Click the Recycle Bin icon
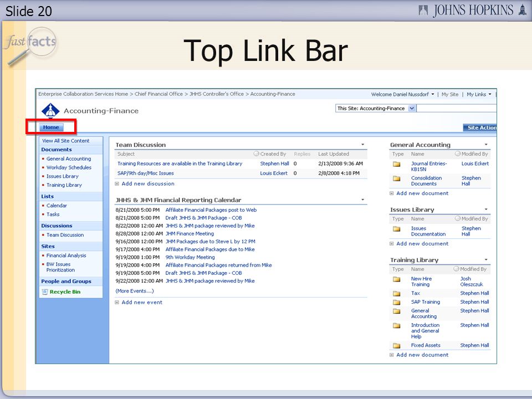The height and width of the screenshot is (399, 532). (44, 292)
